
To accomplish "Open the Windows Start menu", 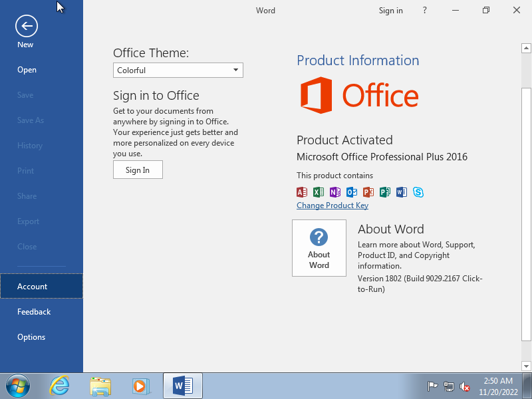I will click(x=18, y=386).
